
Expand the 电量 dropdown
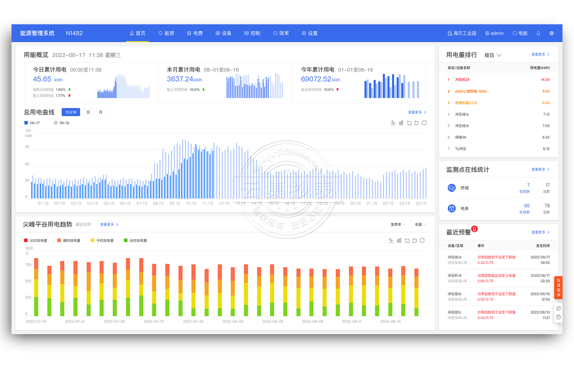[x=420, y=225]
